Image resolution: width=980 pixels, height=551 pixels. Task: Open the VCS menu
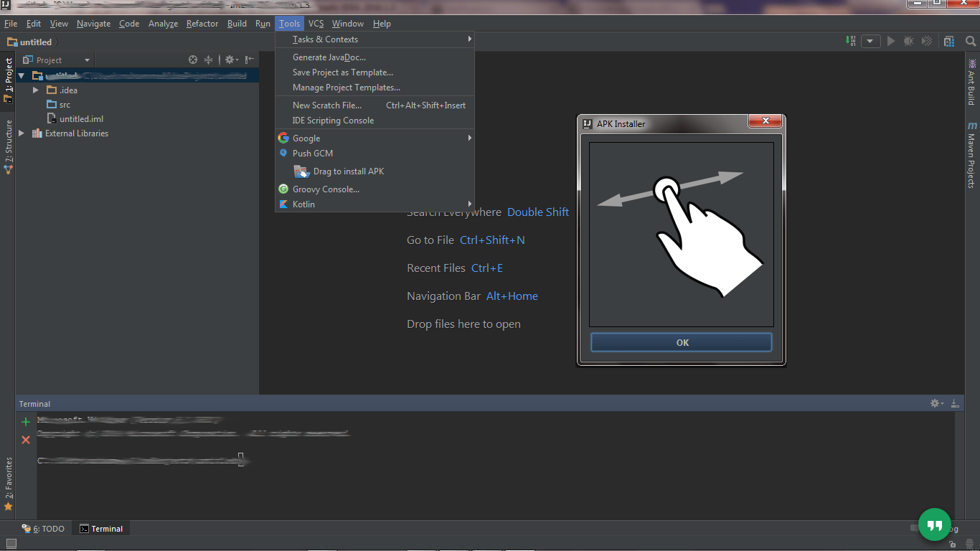[316, 24]
